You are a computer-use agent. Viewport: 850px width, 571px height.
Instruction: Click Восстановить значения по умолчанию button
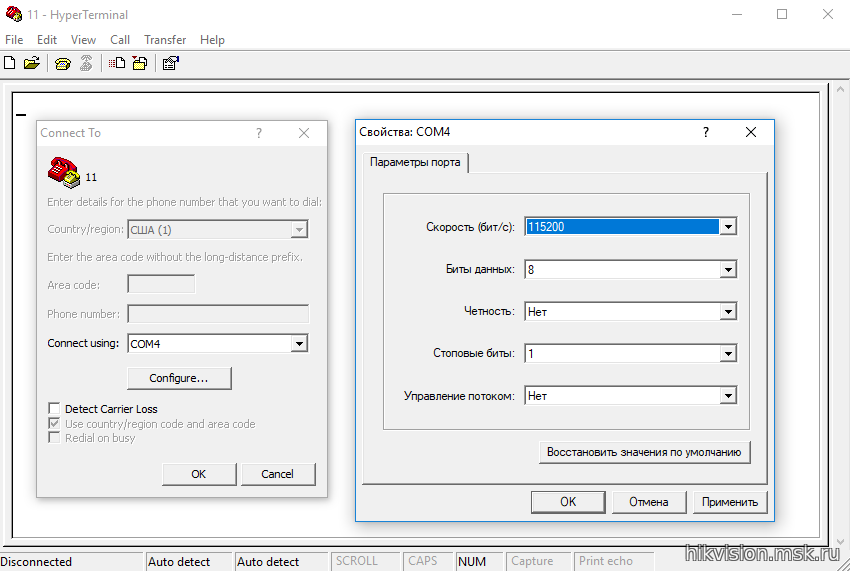tap(644, 452)
